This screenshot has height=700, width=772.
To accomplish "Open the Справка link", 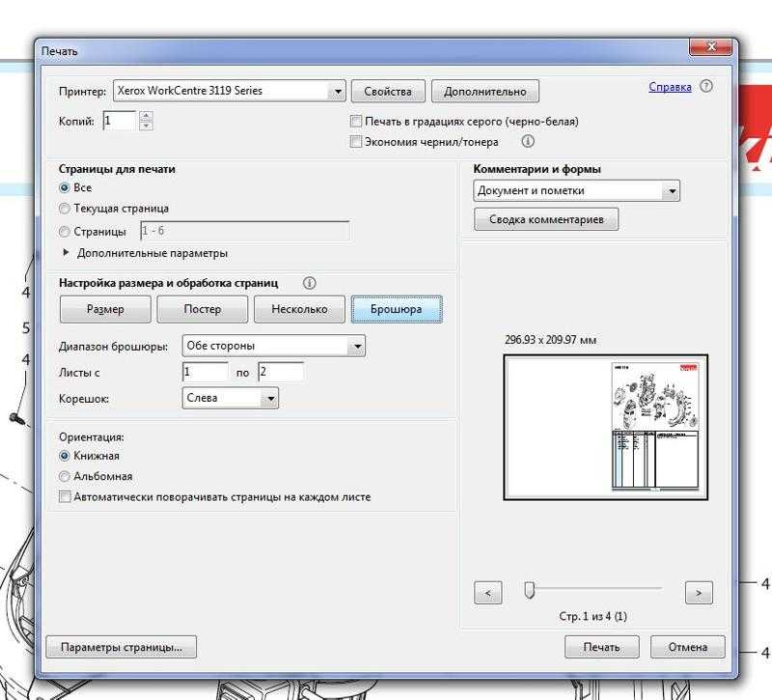I will (670, 87).
